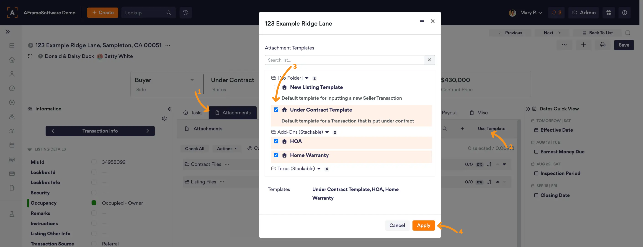
Task: Check the Closing Date checkbox
Action: 536,195
